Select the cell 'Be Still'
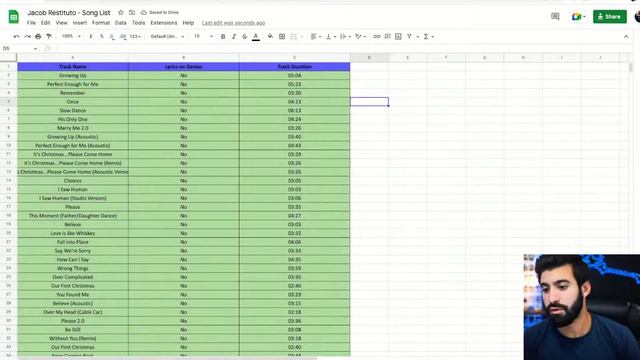This screenshot has width=640, height=360. (x=73, y=330)
